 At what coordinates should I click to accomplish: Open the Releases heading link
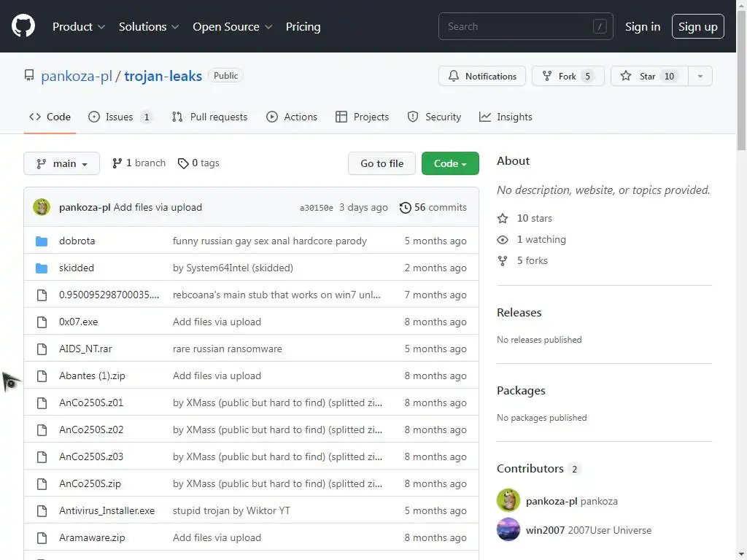click(519, 312)
